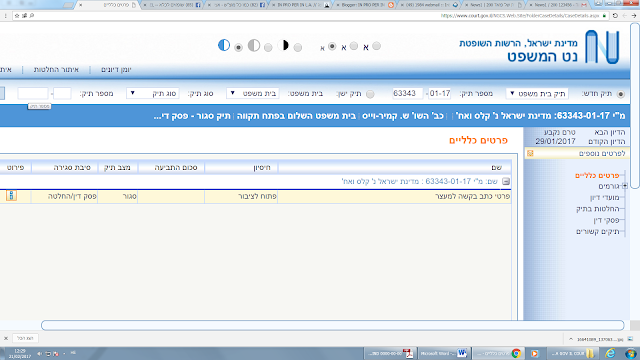Open the downloaded jpg item chevron
640x360 pixels.
point(571,339)
